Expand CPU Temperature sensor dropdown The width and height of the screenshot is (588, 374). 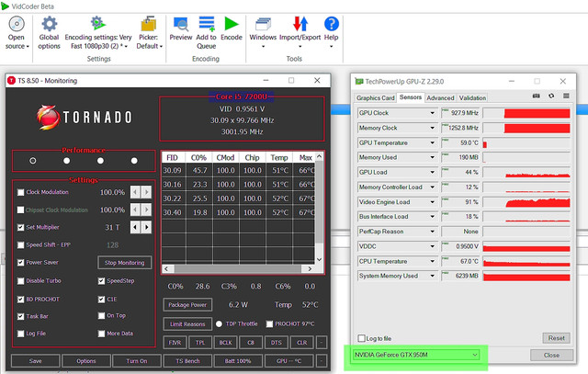[x=433, y=261]
